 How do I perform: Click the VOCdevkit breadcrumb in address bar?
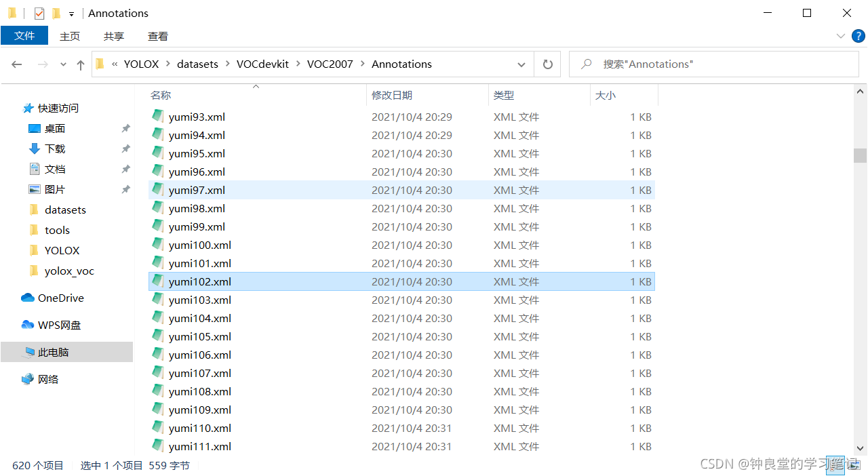(x=262, y=64)
